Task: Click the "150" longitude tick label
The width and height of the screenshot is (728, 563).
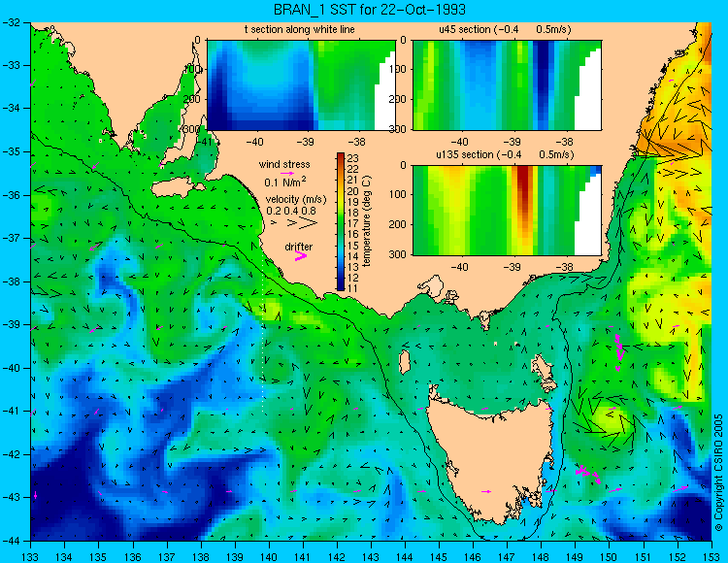Action: tap(610, 556)
